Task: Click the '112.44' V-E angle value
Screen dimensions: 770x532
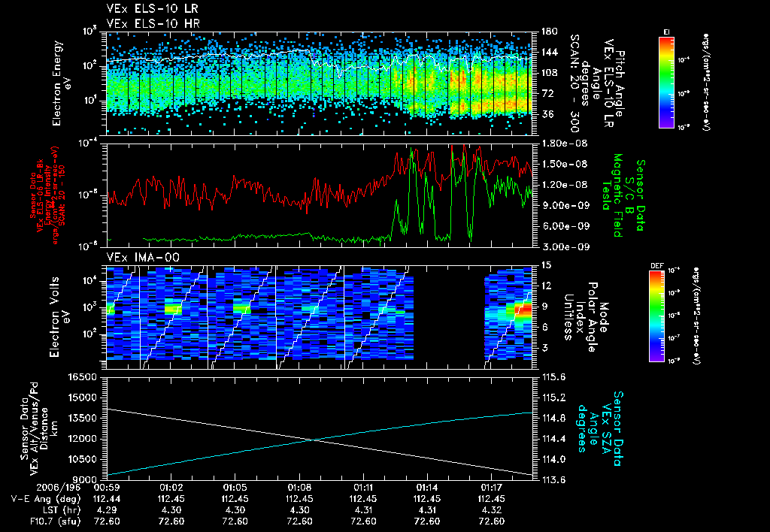Action: pos(107,499)
